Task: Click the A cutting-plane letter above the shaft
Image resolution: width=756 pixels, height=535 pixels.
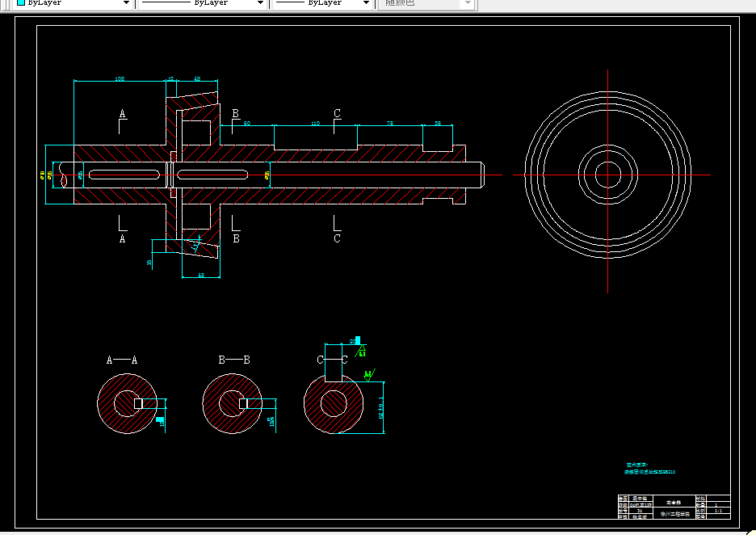Action: click(123, 114)
